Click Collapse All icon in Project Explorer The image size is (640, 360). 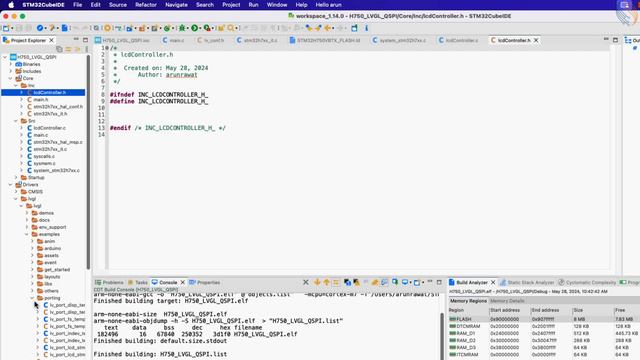click(59, 49)
